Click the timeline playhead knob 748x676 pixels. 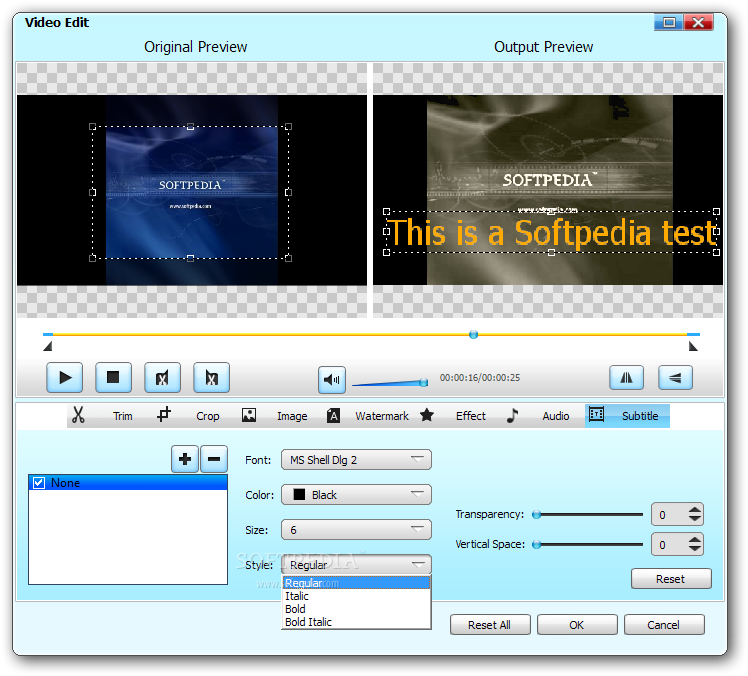coord(473,334)
